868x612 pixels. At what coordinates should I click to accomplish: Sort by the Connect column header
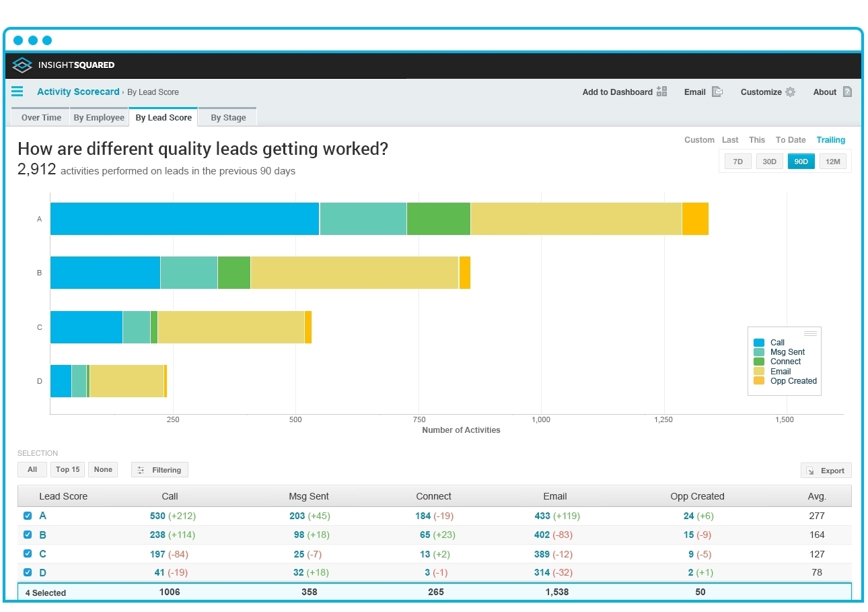(433, 496)
